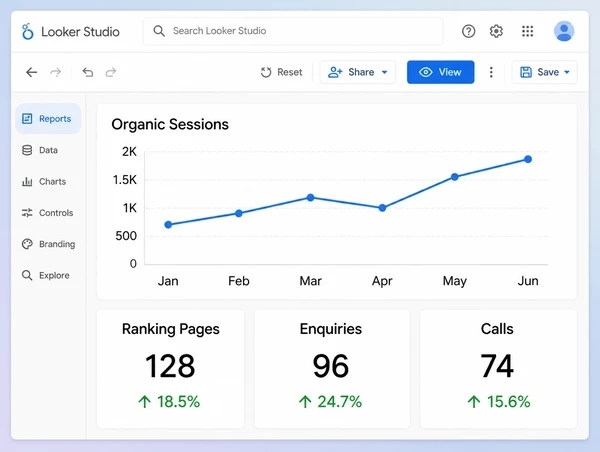Expand the Save dropdown arrow
Screen dimensions: 600x452
[x=567, y=72]
